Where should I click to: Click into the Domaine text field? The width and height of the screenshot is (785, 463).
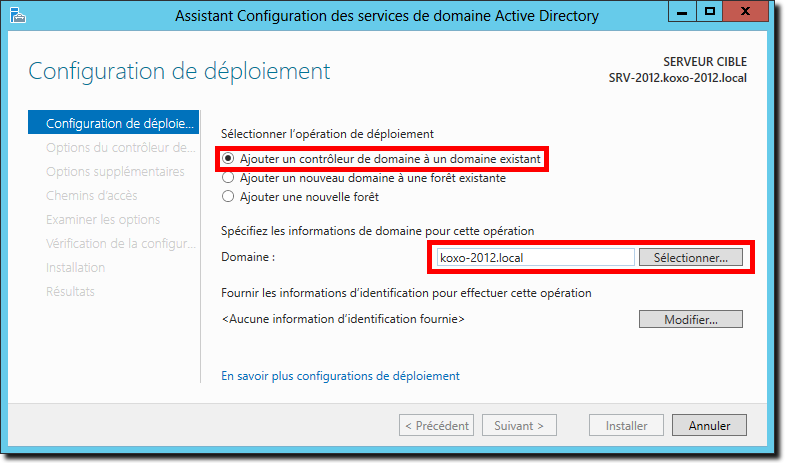[535, 257]
